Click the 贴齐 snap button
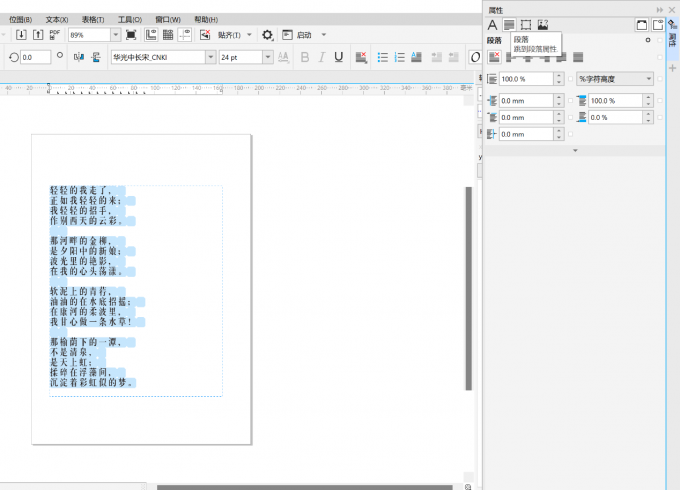Screen dimensions: 680x490 tap(232, 35)
